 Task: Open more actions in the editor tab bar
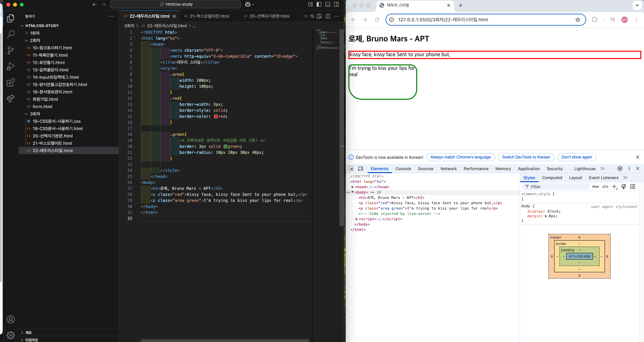coord(336,16)
